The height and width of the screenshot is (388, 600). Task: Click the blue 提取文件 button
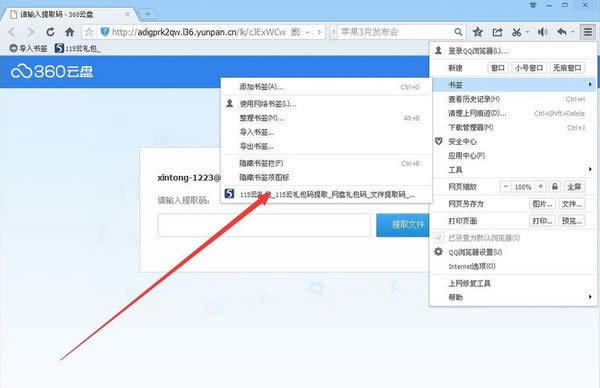(x=403, y=225)
